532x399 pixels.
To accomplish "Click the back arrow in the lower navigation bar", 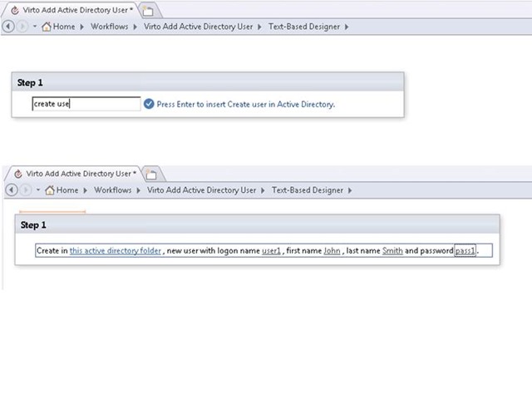I will (11, 190).
